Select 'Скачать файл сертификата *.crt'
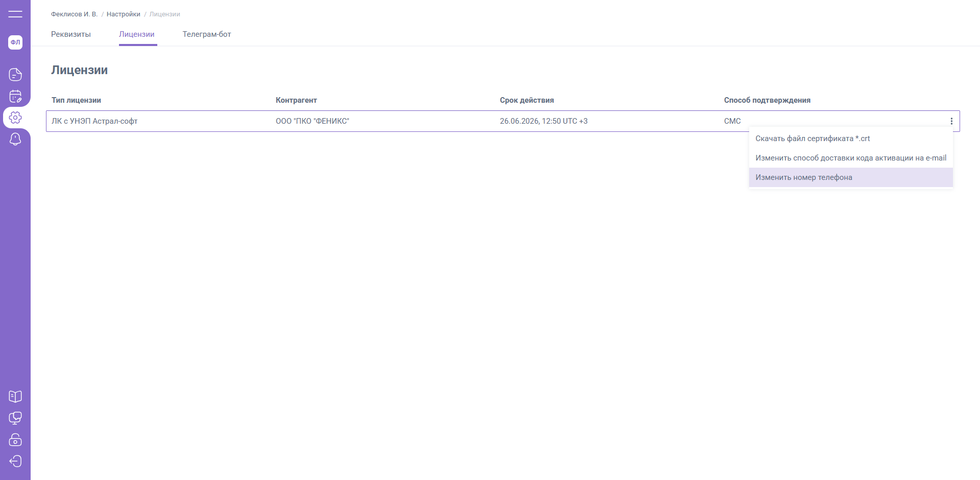 click(812, 139)
